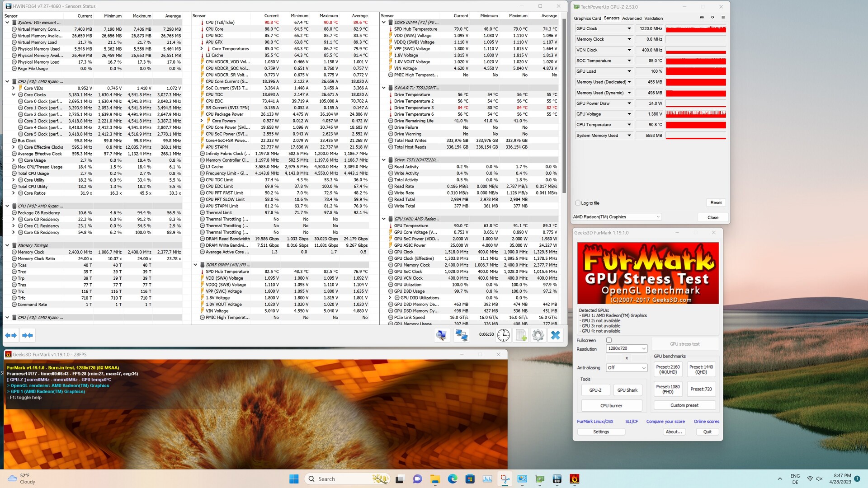The image size is (868, 488).
Task: Click FurMark taskbar icon
Action: pyautogui.click(x=575, y=479)
